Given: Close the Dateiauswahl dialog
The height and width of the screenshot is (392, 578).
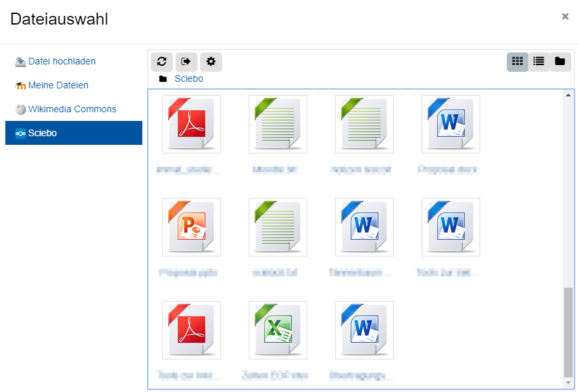Looking at the screenshot, I should pyautogui.click(x=565, y=17).
